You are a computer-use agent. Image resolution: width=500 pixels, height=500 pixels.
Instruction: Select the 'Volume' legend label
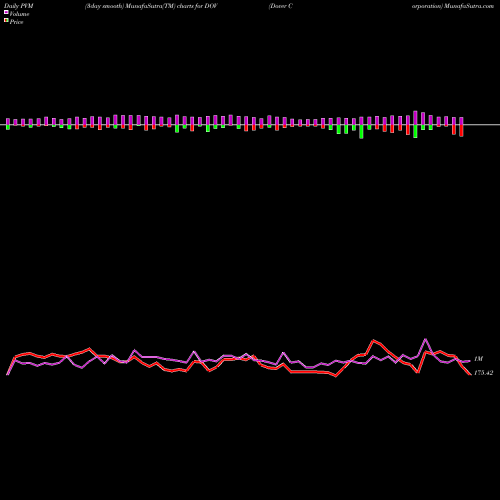point(19,14)
